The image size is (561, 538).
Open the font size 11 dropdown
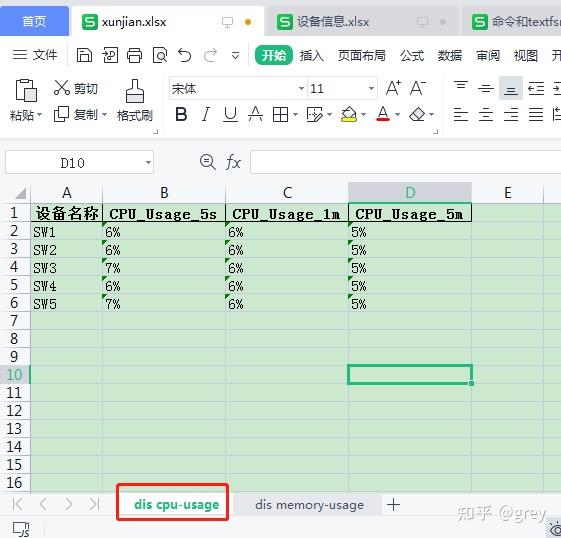click(371, 88)
